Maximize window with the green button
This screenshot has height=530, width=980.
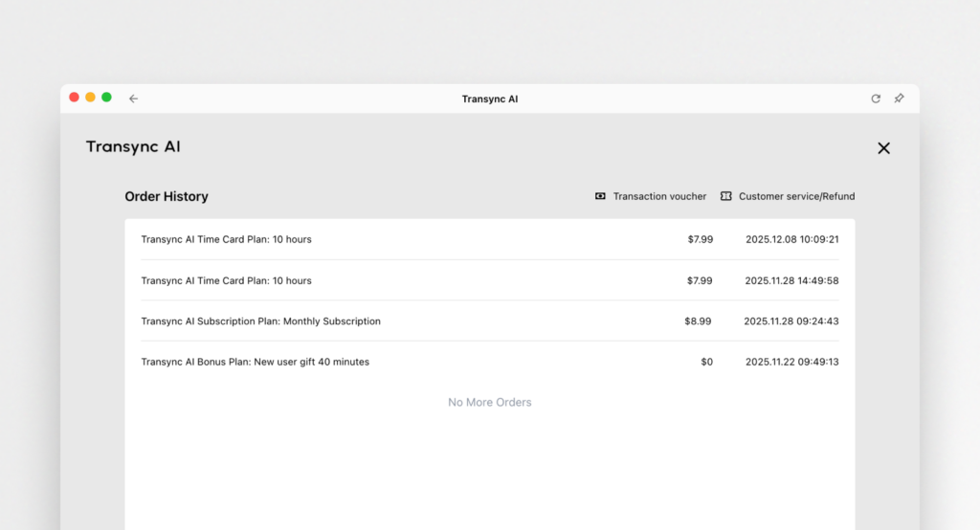click(106, 98)
